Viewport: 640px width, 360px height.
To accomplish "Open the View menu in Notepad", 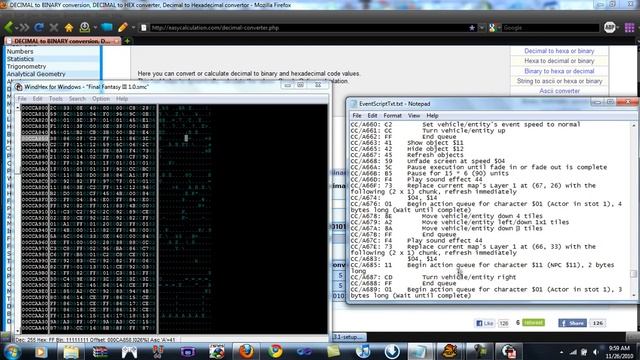I will (414, 116).
